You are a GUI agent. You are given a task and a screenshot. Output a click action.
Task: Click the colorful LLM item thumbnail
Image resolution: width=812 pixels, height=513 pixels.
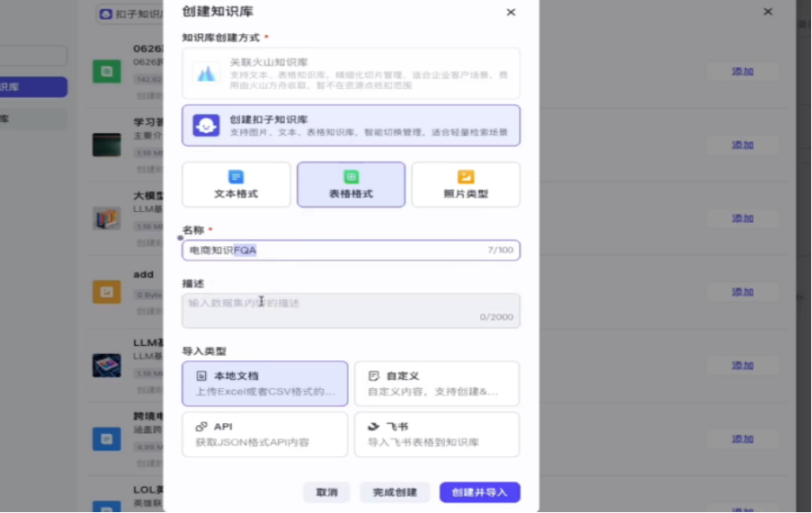(x=107, y=366)
